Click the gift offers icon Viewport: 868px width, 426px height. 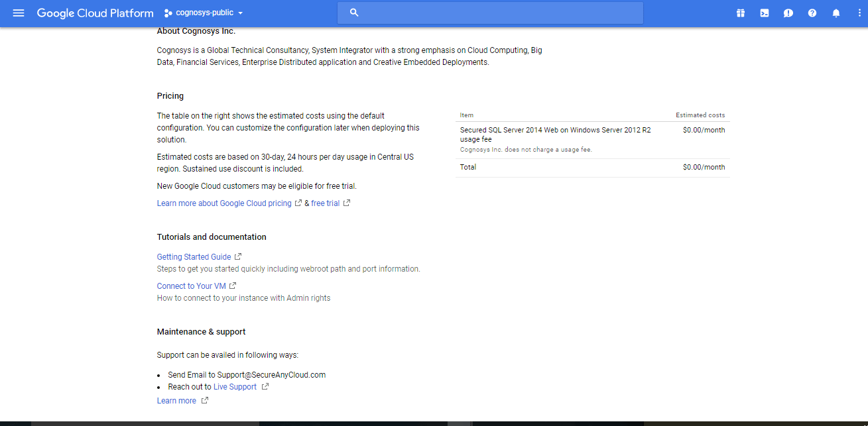tap(740, 13)
